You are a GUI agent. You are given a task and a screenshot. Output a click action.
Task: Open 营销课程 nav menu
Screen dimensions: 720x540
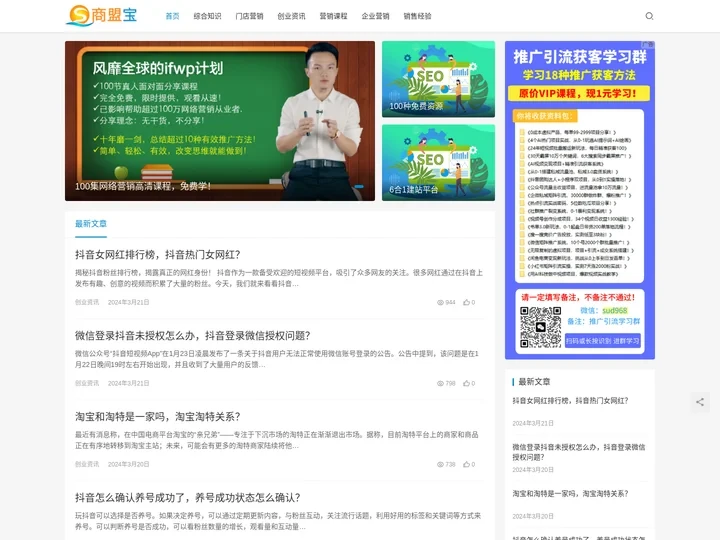coord(333,16)
